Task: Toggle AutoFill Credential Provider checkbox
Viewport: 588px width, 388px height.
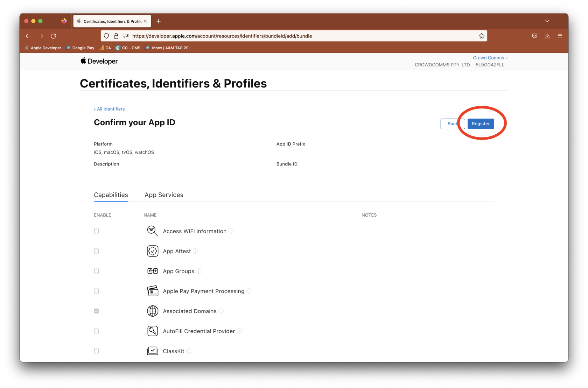Action: pyautogui.click(x=97, y=331)
